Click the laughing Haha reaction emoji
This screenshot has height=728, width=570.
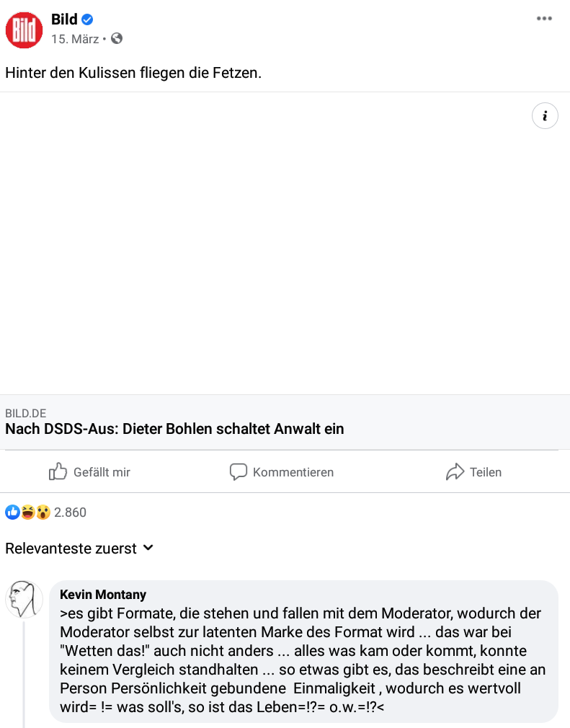(28, 512)
